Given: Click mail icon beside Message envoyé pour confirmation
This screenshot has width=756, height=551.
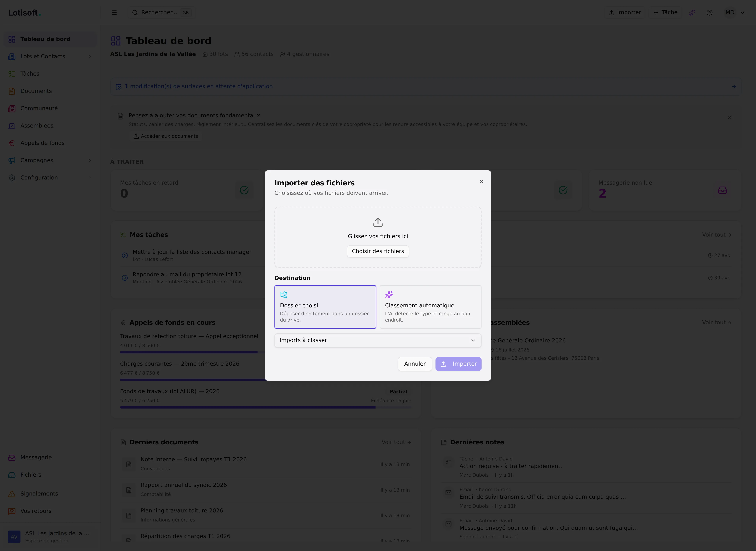Looking at the screenshot, I should pyautogui.click(x=448, y=524).
